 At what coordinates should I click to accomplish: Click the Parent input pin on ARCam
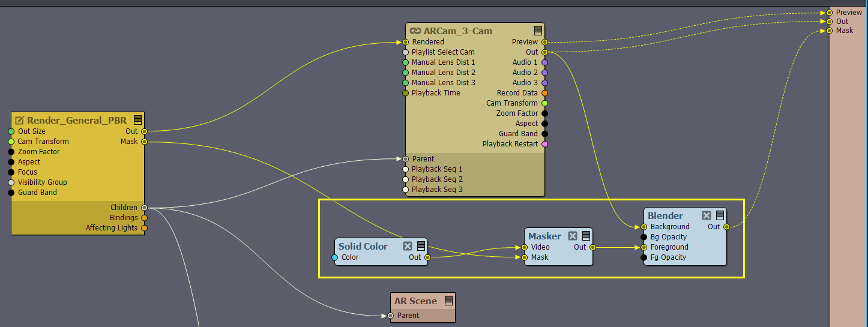tap(406, 159)
